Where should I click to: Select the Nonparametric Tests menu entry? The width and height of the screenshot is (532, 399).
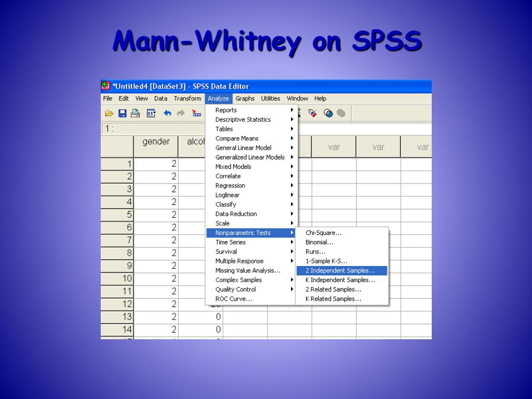click(251, 233)
